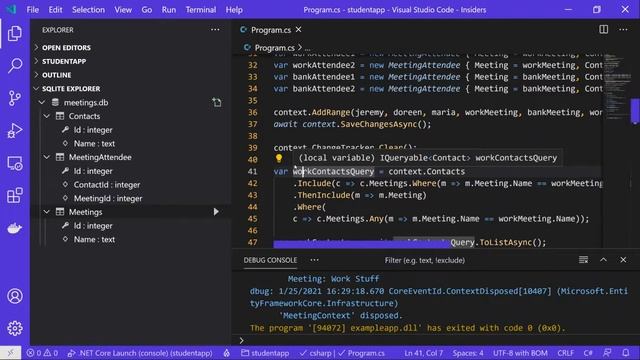Select ContactId : integer column
Image resolution: width=640 pixels, height=360 pixels.
point(107,184)
